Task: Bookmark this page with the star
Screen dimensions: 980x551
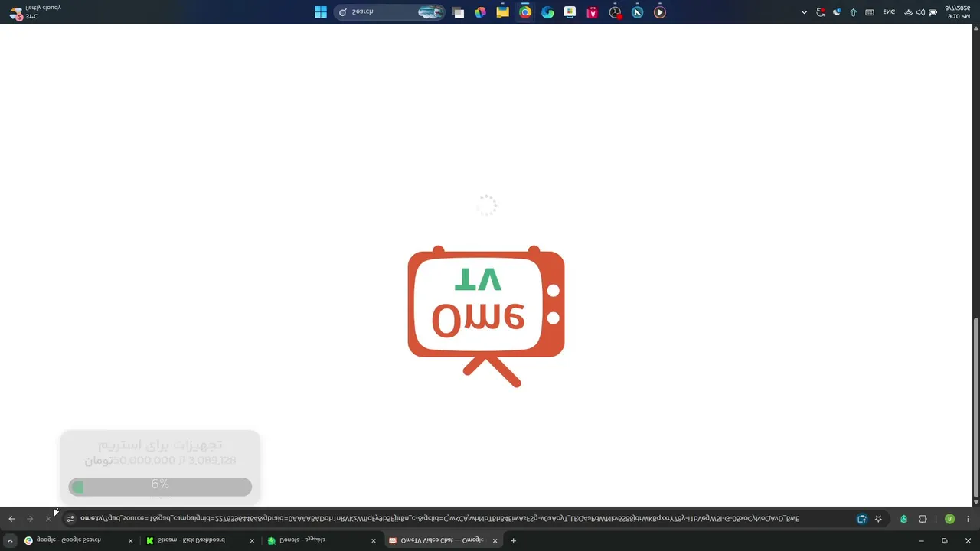Action: click(878, 519)
